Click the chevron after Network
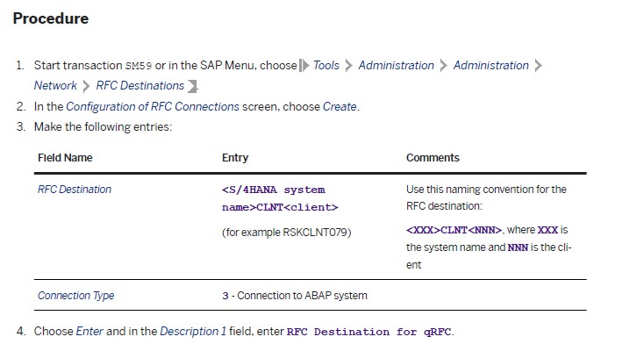 86,86
